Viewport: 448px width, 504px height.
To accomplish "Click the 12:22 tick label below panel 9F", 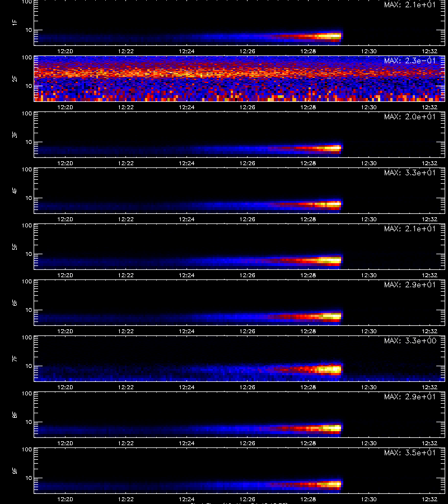I will point(126,499).
